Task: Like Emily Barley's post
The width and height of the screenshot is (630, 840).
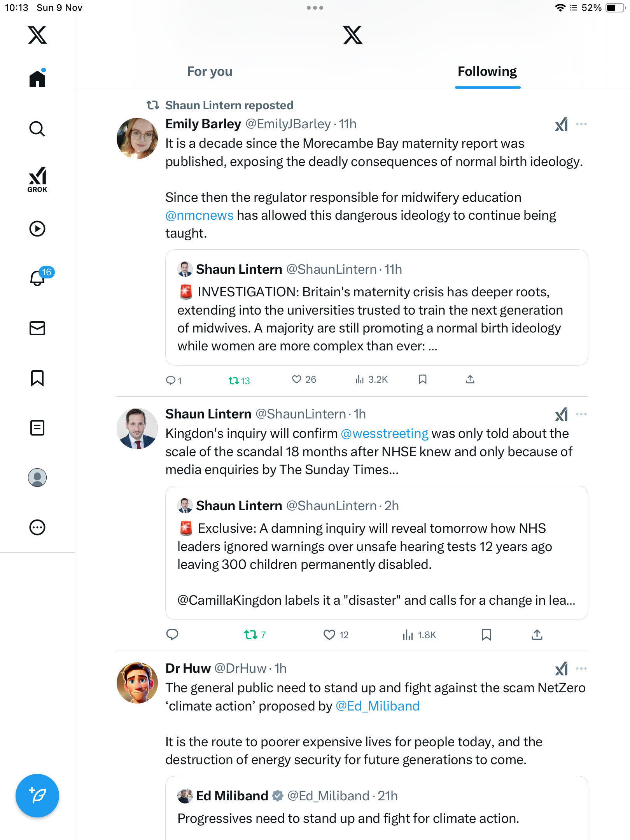Action: (x=297, y=380)
